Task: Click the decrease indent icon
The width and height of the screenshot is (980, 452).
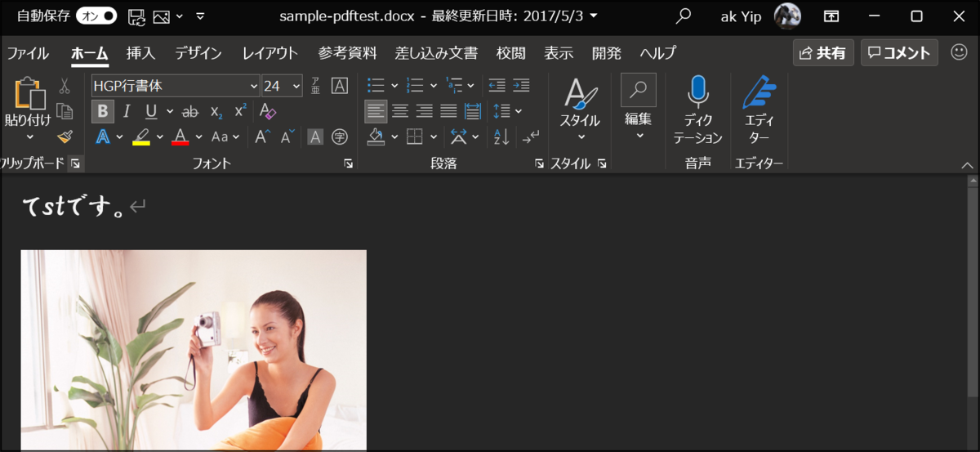Action: click(497, 86)
